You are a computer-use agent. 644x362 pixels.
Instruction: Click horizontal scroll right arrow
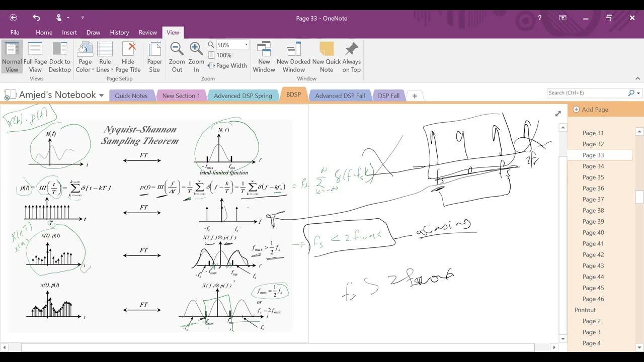pos(554,347)
